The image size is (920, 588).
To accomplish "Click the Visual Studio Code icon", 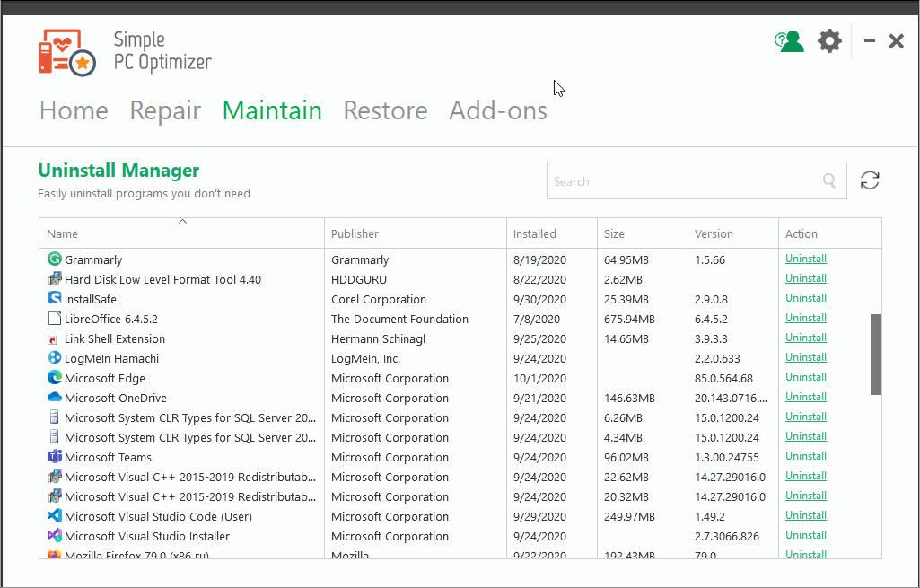I will point(54,516).
